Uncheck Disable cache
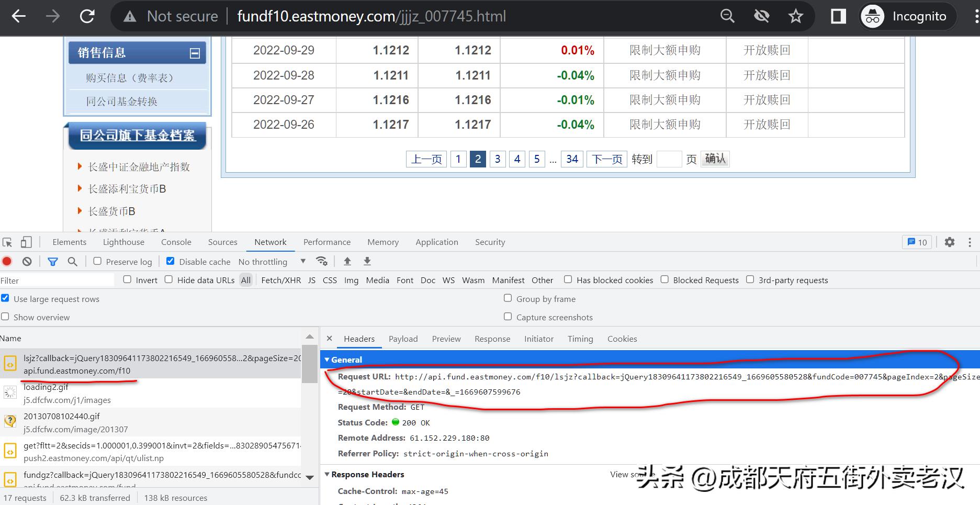The image size is (980, 505). [x=170, y=261]
